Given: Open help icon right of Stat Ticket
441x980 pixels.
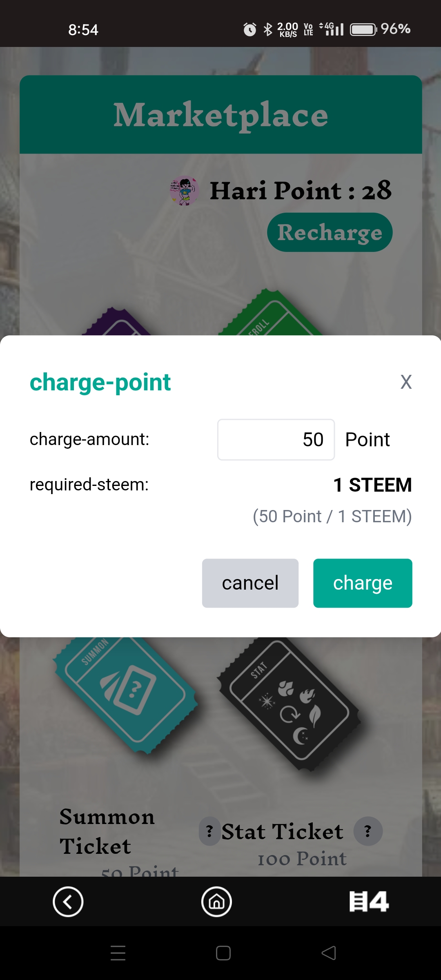Looking at the screenshot, I should click(368, 831).
